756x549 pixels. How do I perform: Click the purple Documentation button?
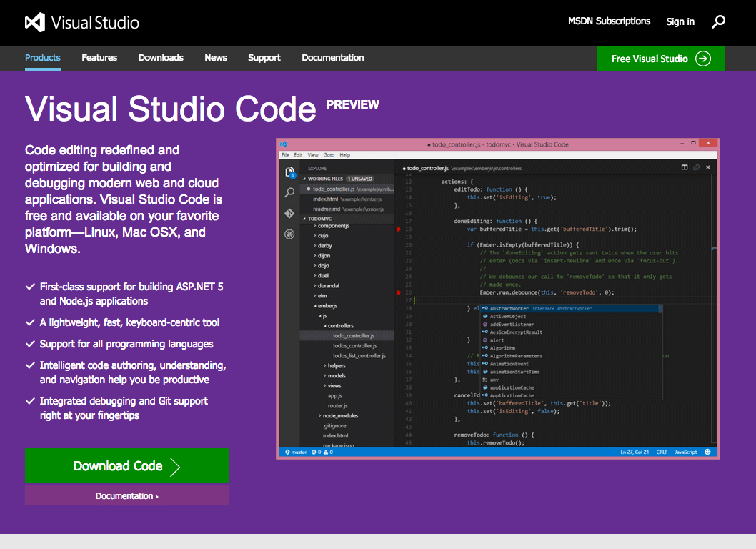tap(127, 495)
